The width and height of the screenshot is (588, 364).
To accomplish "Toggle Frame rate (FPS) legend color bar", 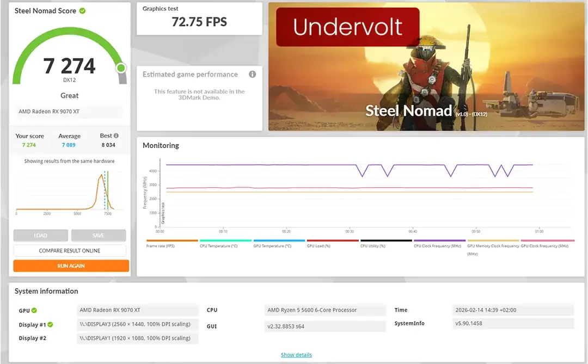I will [x=172, y=240].
